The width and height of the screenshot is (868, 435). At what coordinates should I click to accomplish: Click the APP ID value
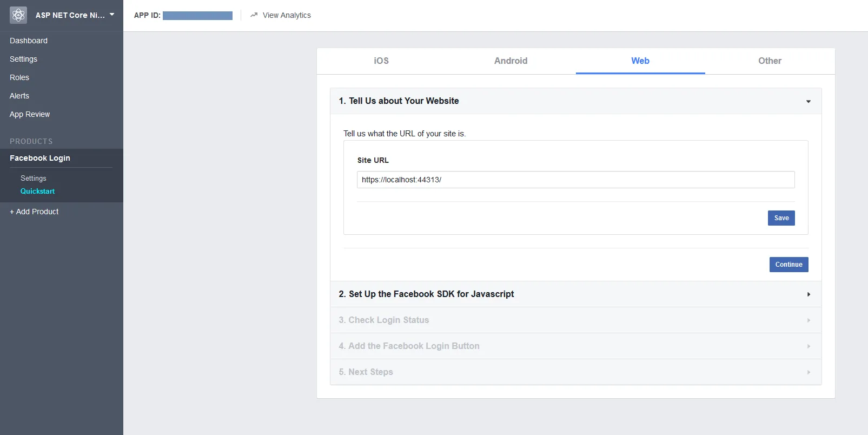pyautogui.click(x=197, y=16)
